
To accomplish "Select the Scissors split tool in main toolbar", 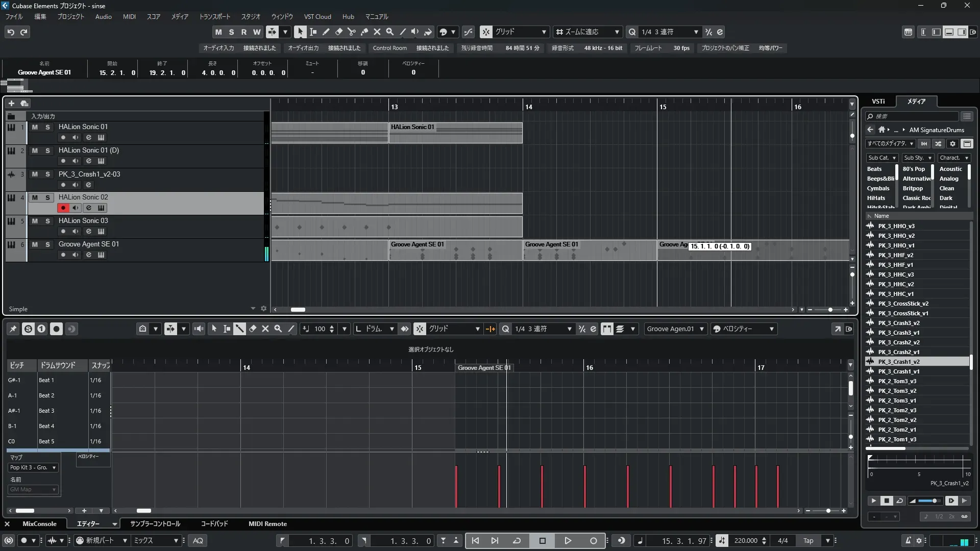I will tap(352, 32).
